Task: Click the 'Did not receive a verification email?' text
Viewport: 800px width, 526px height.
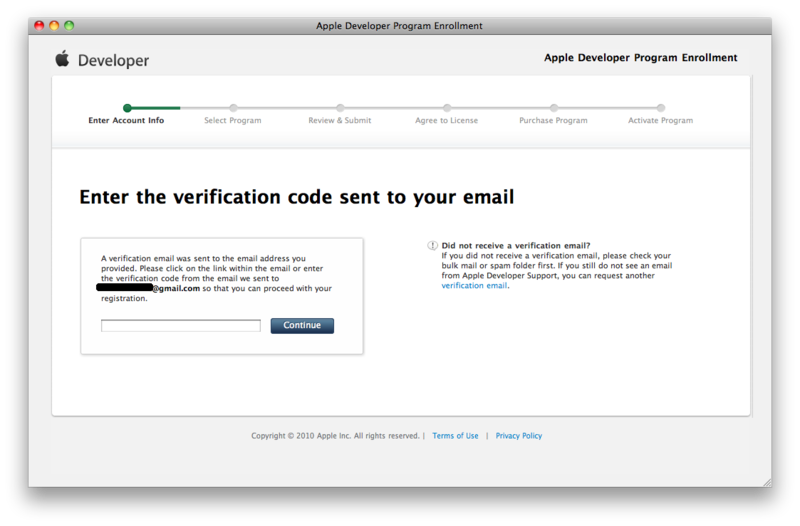Action: click(x=516, y=245)
